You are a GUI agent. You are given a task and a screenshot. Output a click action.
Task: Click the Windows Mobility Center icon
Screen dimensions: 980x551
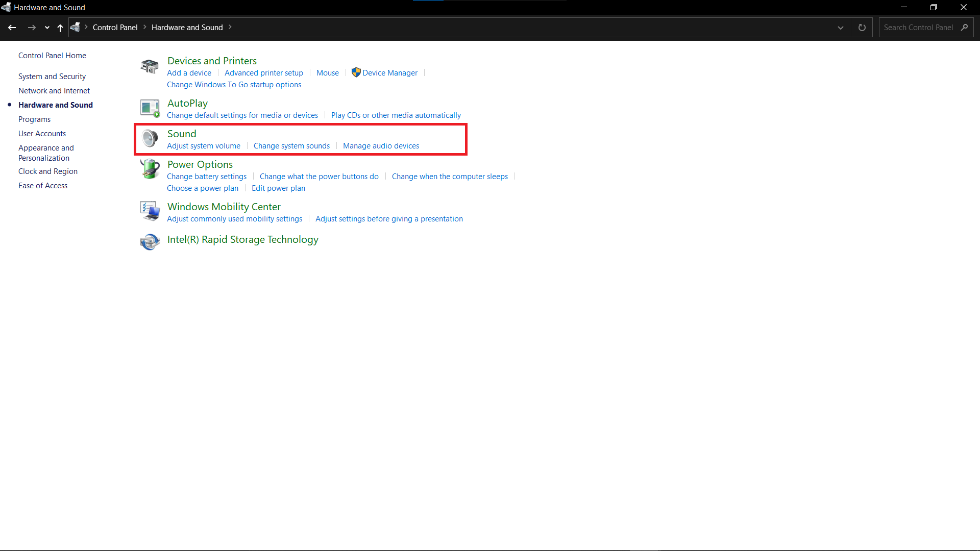[x=150, y=211]
